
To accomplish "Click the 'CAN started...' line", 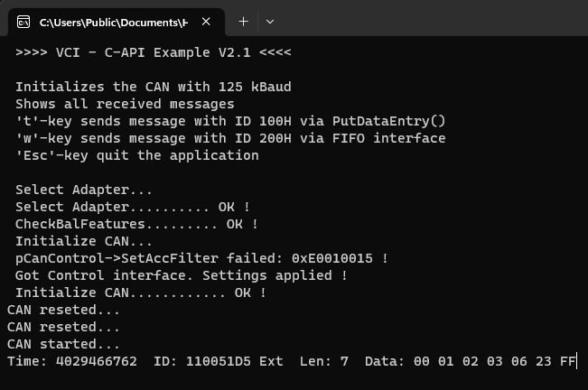I will 63,344.
